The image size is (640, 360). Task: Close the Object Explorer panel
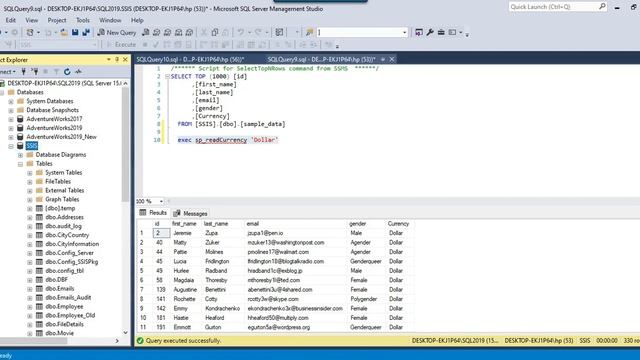tap(125, 60)
